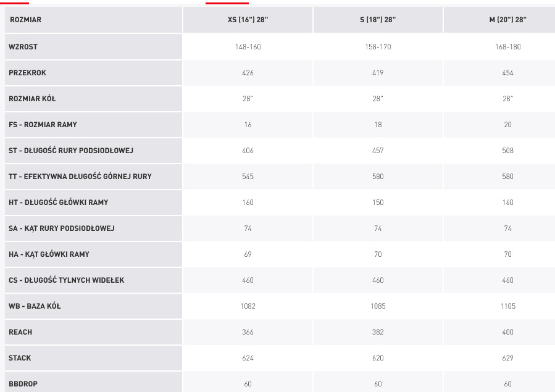The image size is (555, 392).
Task: Click STACK value 620 in S column
Action: click(x=378, y=358)
